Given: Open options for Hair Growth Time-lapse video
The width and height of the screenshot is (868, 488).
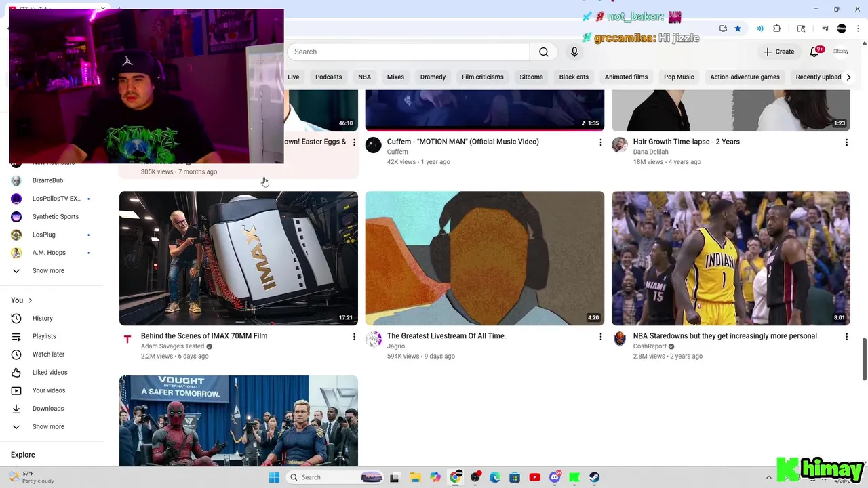Looking at the screenshot, I should point(846,142).
